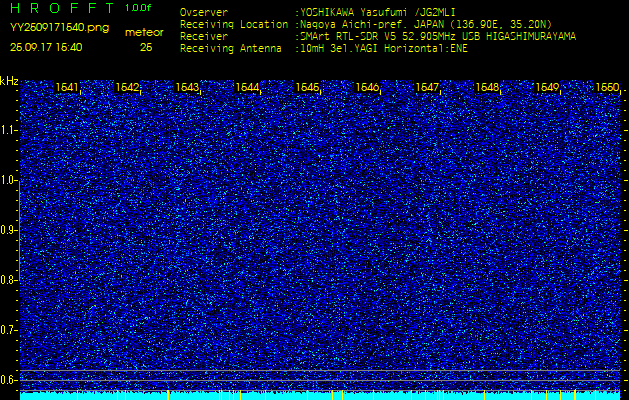
Task: Click the meteor label text
Action: click(144, 33)
